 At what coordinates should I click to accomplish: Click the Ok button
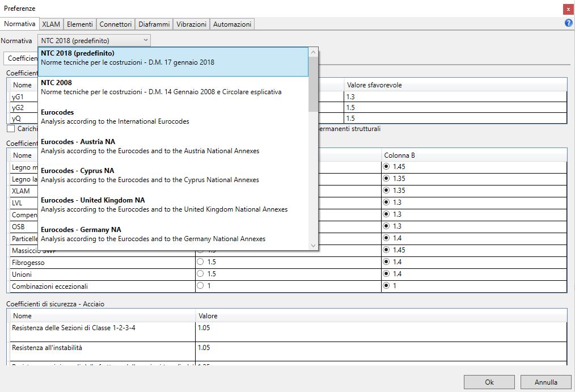pyautogui.click(x=489, y=382)
